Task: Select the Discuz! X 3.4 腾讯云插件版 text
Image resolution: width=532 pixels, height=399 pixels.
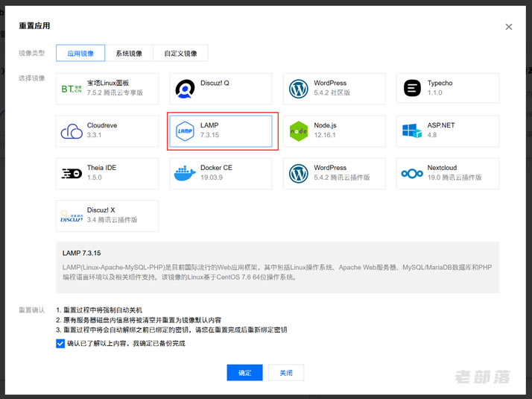Action: (x=112, y=220)
